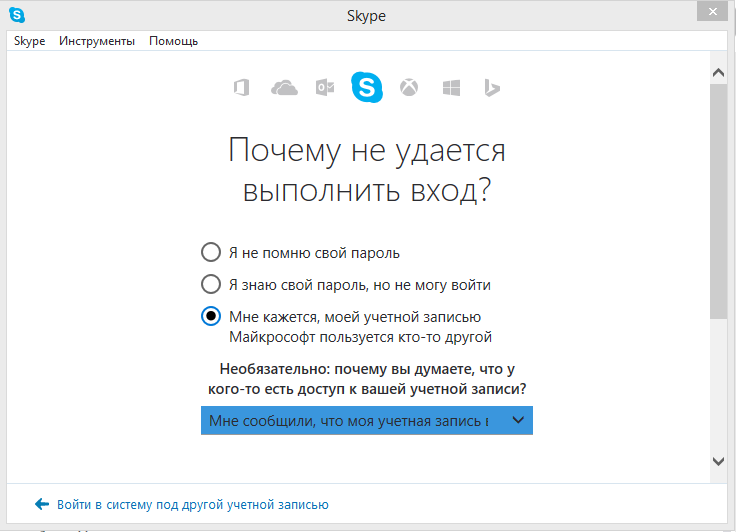Close the Skype window
Screen dimensions: 736x532
pos(713,12)
